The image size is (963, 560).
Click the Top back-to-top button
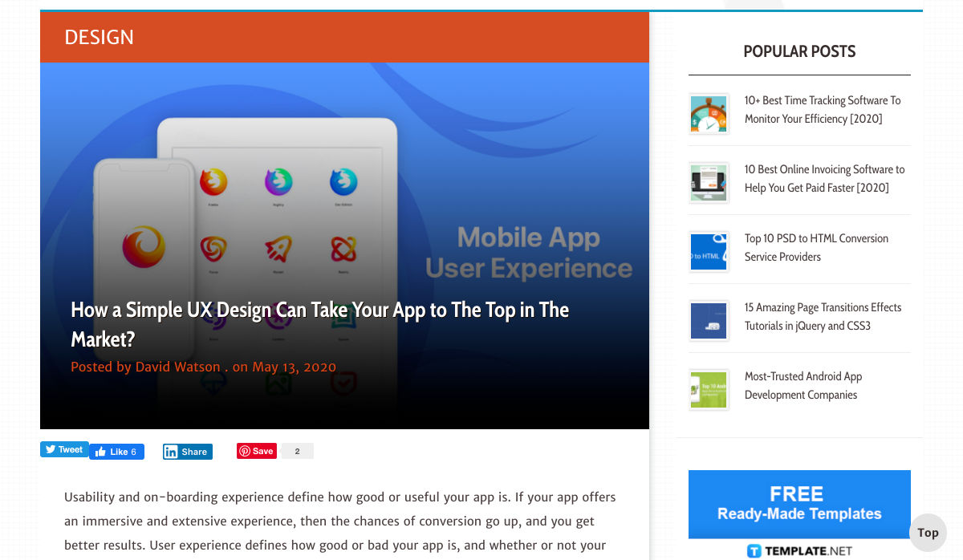[928, 533]
